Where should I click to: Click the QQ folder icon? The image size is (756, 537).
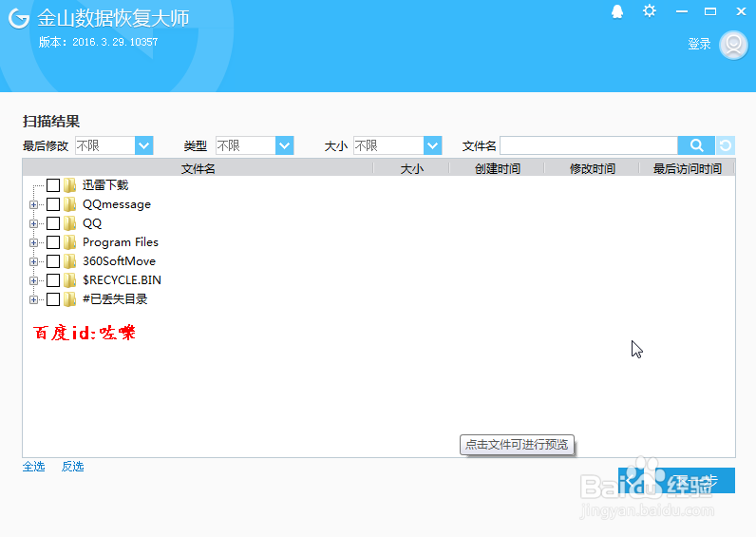pos(70,223)
